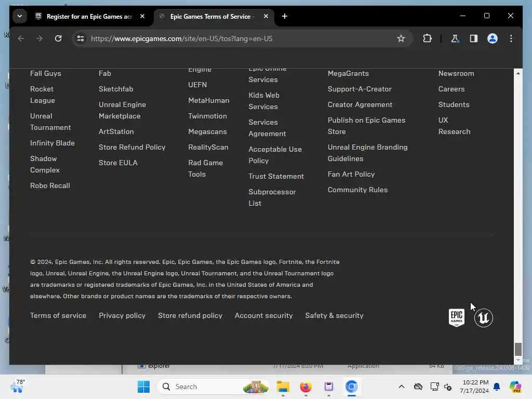Close the Register for an Epic Games tab
The height and width of the screenshot is (399, 532).
pos(142,16)
